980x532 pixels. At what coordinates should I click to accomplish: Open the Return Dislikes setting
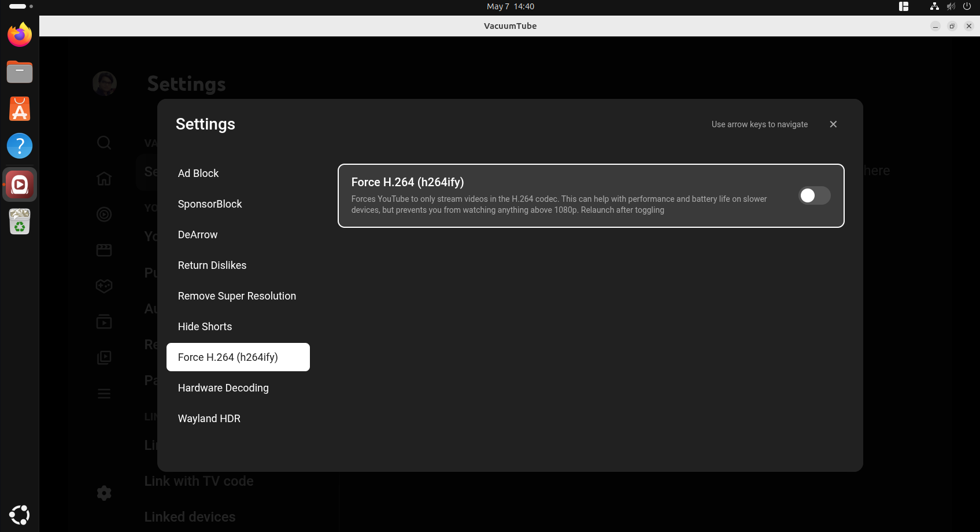pyautogui.click(x=238, y=265)
